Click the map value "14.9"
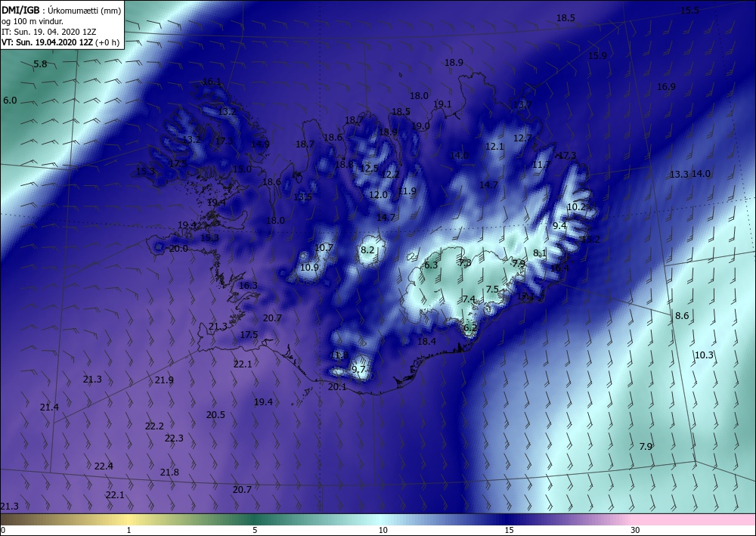Viewport: 756px width, 536px height. [x=260, y=144]
